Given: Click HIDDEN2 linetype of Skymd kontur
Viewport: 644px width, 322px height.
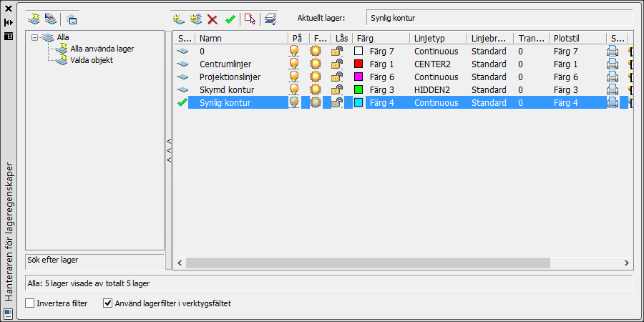Looking at the screenshot, I should (432, 89).
